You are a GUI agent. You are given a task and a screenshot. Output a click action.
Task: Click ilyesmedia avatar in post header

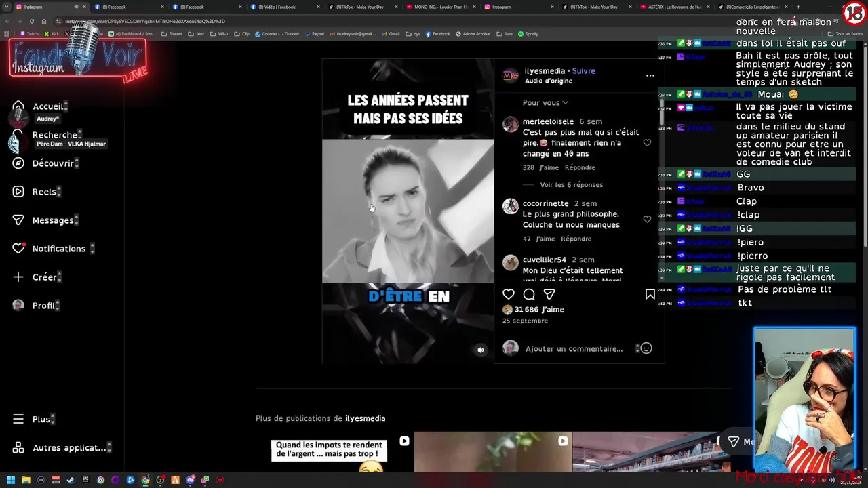coord(511,76)
